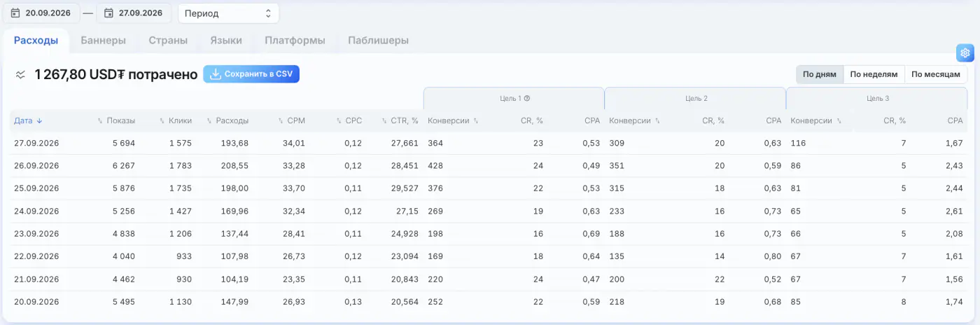Select the По дням view
Viewport: 980px width, 325px height.
pos(820,74)
